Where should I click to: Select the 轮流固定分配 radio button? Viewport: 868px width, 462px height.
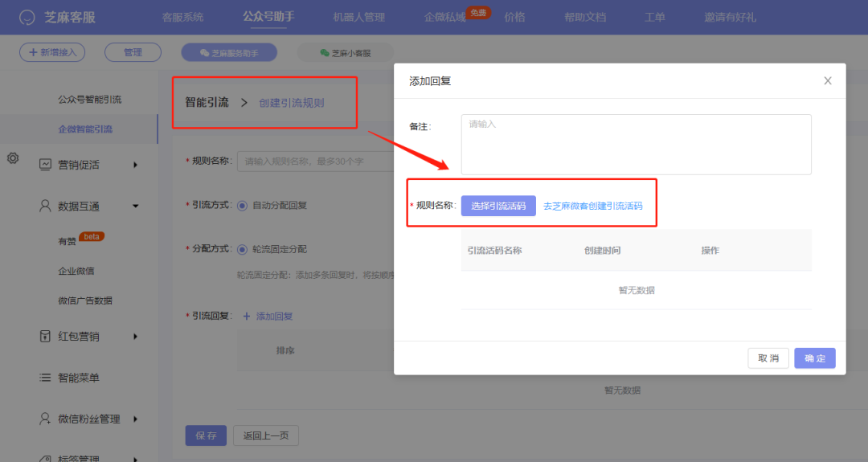[243, 250]
